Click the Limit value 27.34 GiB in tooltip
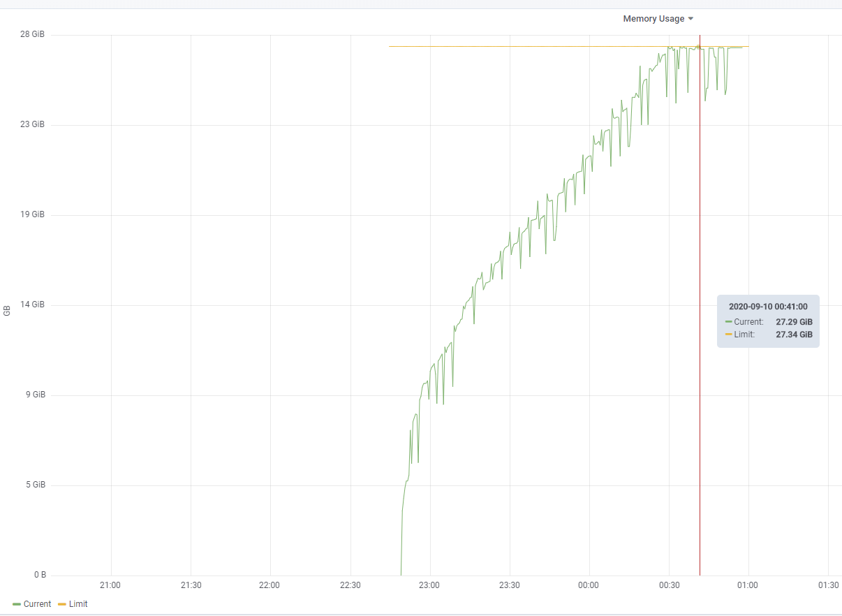This screenshot has height=616, width=842. (x=793, y=335)
